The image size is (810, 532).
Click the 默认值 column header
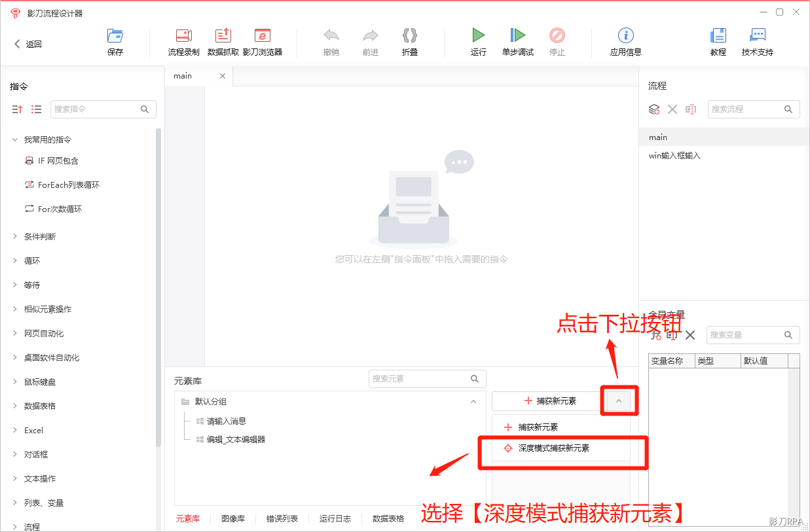(764, 361)
